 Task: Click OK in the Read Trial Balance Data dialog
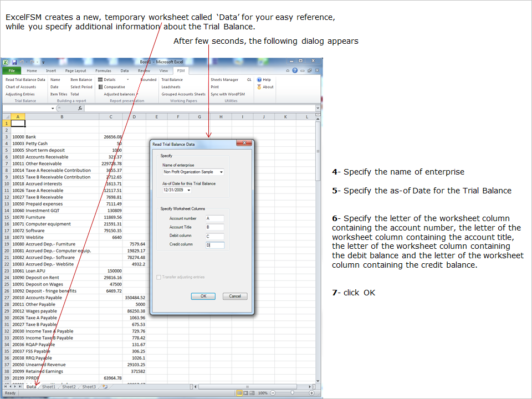(203, 296)
